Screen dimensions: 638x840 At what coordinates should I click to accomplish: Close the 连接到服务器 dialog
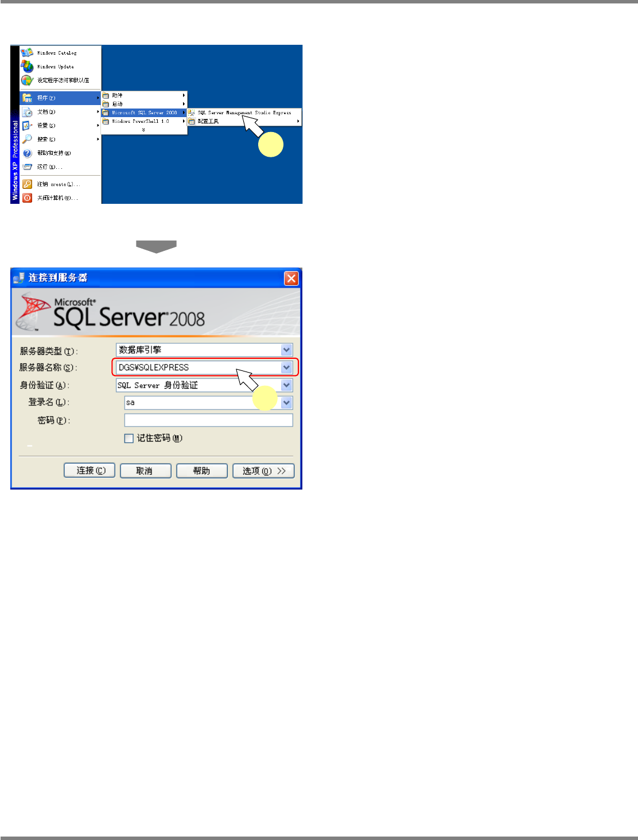point(291,278)
